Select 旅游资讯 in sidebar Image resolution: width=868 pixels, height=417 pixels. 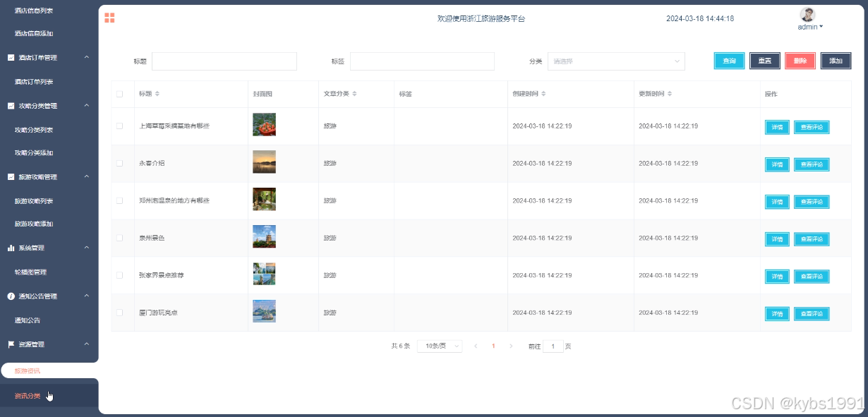(28, 370)
